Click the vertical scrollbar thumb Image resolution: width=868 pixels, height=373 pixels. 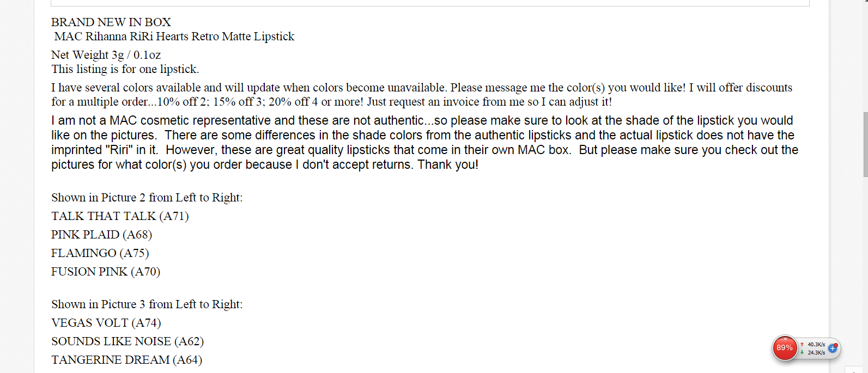coord(865,144)
